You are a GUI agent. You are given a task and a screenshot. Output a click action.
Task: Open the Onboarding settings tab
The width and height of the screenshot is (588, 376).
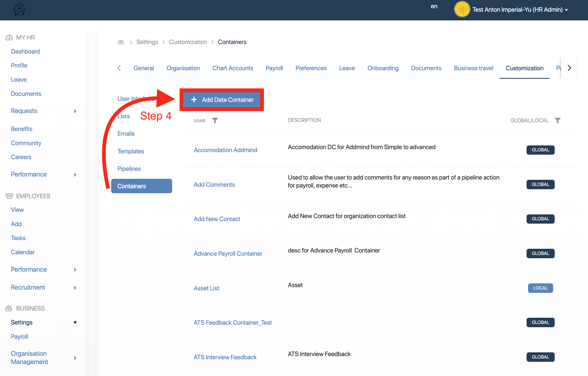(383, 68)
